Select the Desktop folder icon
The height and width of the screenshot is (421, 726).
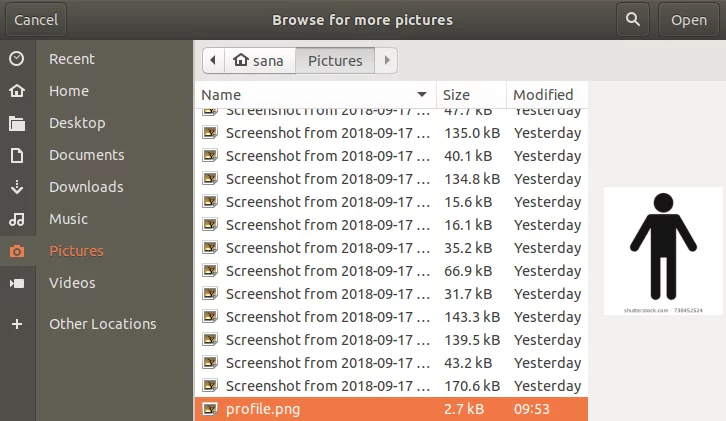(x=17, y=123)
